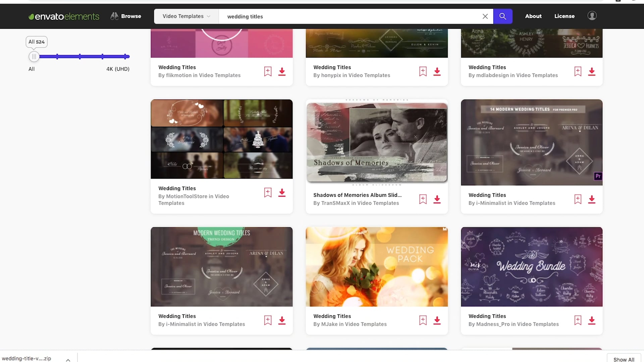Image resolution: width=644 pixels, height=362 pixels.
Task: Bookmark Wedding Titles by honypix
Action: [423, 71]
